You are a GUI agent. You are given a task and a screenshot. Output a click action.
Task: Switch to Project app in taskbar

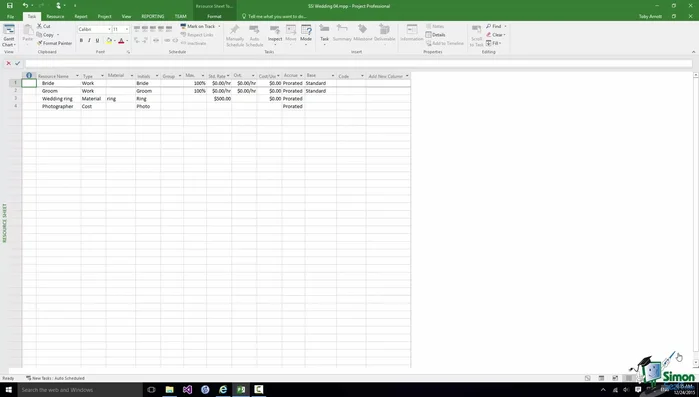pos(241,389)
